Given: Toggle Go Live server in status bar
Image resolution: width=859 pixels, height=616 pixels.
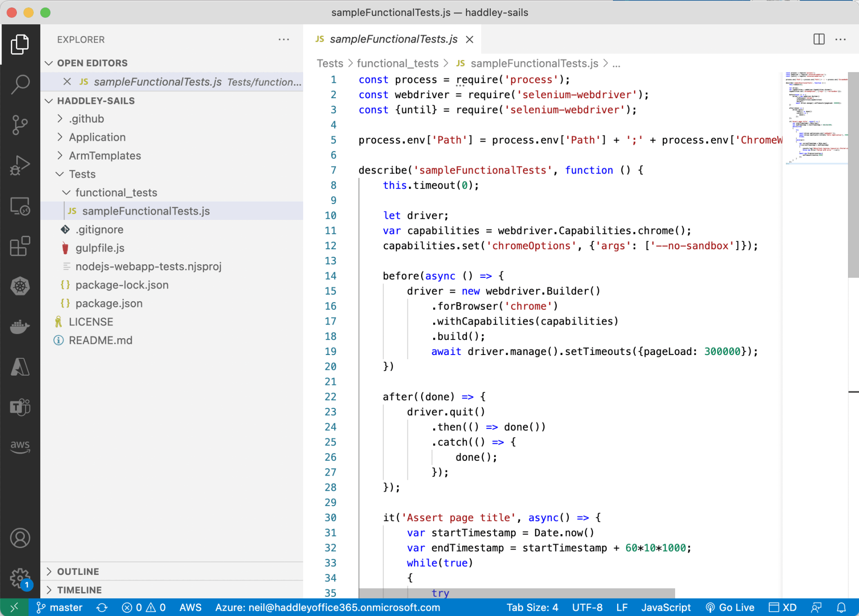Looking at the screenshot, I should (730, 608).
